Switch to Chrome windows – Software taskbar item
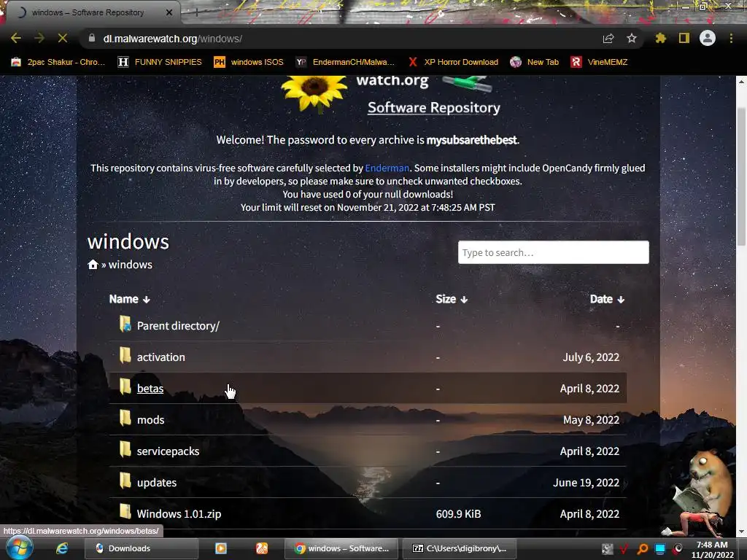 [341, 548]
